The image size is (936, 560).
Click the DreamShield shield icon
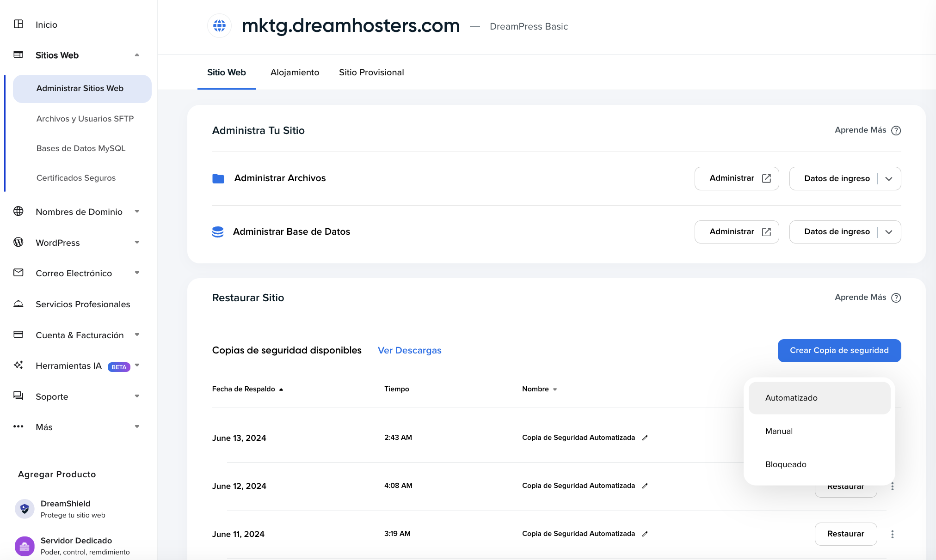click(25, 509)
